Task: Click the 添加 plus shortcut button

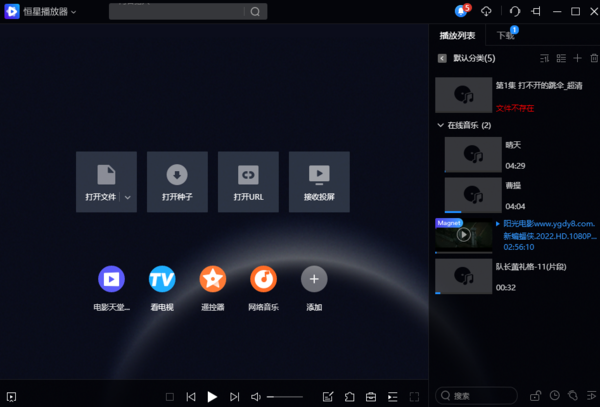Action: (314, 279)
